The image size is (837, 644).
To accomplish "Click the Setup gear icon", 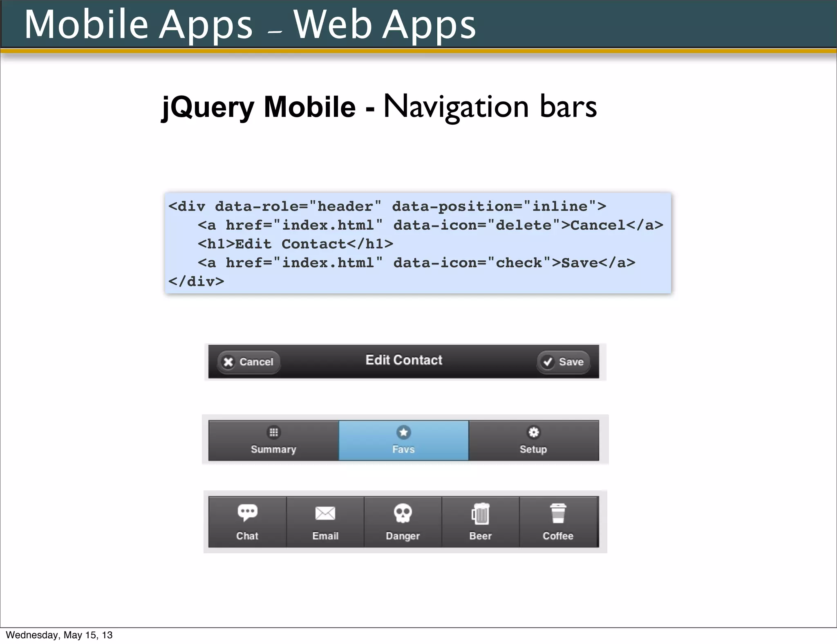I will point(533,432).
